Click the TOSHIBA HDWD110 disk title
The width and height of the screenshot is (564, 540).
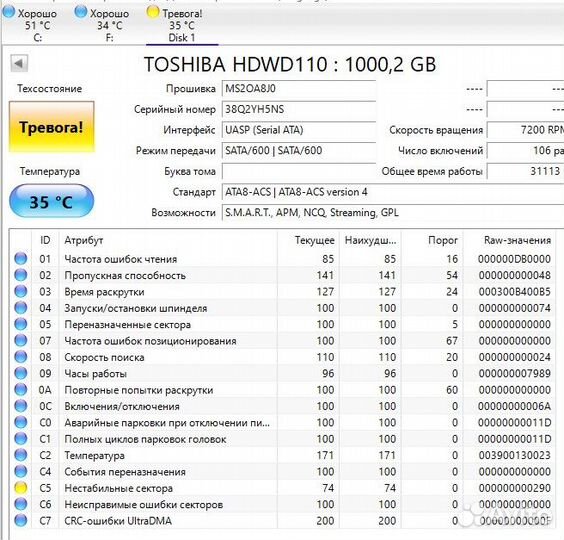(290, 64)
